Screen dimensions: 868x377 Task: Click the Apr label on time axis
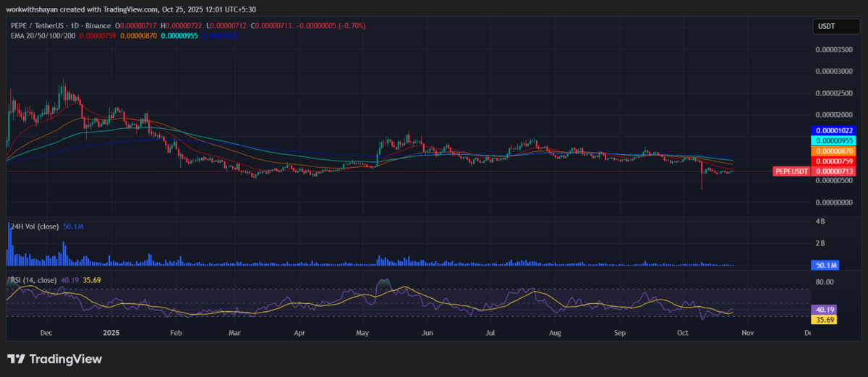pyautogui.click(x=300, y=333)
